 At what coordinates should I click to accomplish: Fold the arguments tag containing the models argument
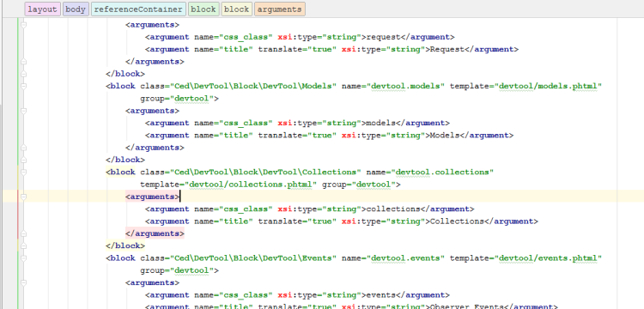click(23, 111)
